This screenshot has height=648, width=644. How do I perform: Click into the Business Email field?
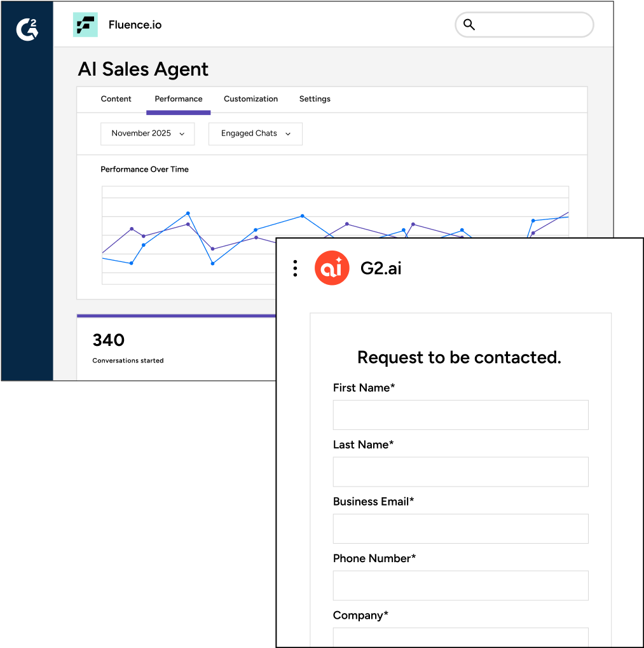pyautogui.click(x=460, y=528)
